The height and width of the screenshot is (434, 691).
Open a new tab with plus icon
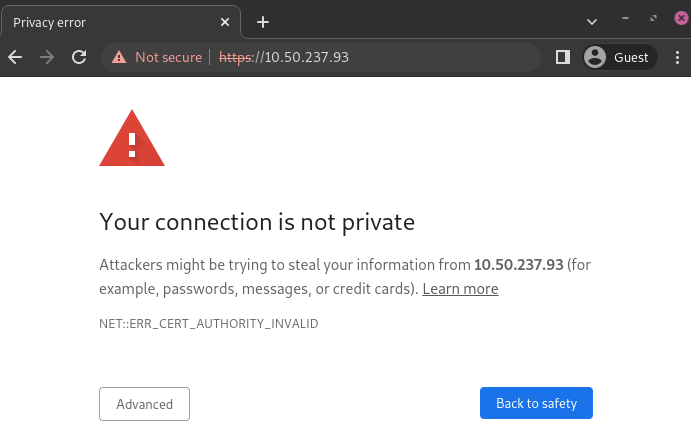pos(263,21)
